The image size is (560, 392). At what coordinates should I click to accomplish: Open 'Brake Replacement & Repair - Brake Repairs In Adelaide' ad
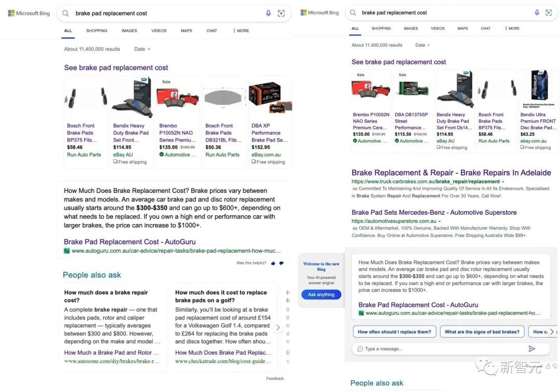point(451,173)
